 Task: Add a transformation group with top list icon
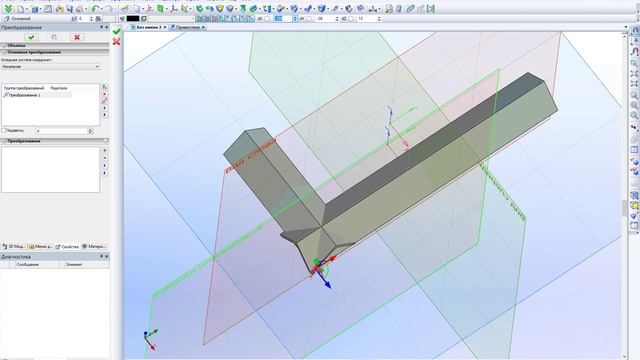[x=105, y=87]
